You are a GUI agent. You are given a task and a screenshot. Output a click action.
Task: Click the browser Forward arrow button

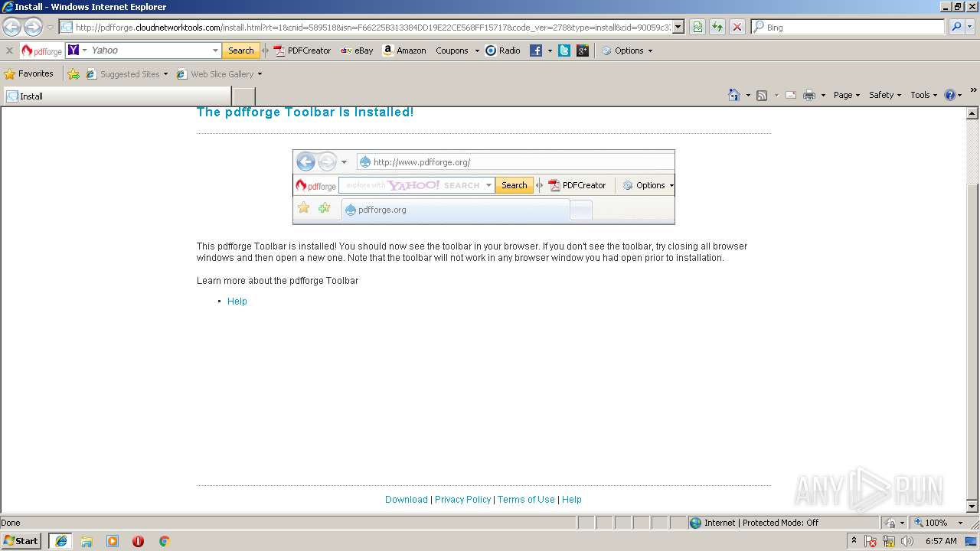point(33,28)
